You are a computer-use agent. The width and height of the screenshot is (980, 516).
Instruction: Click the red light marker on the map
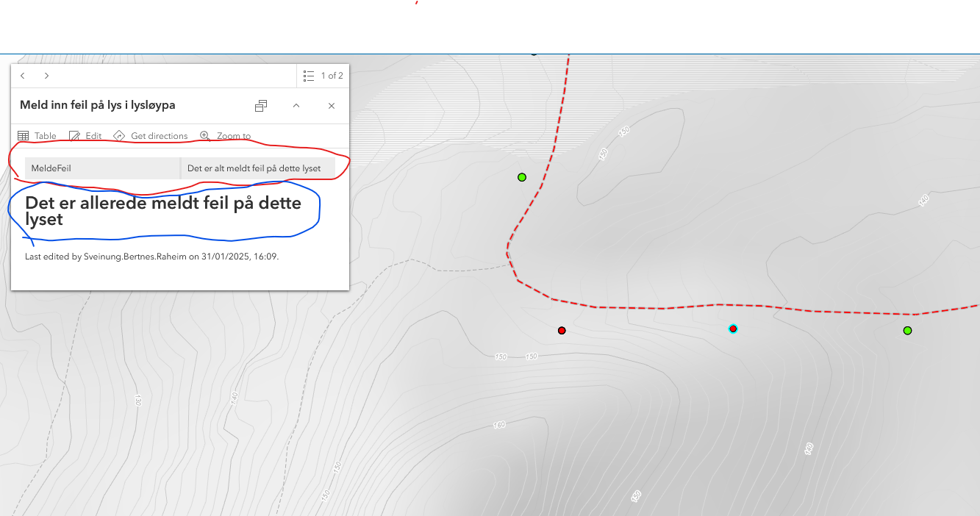562,330
